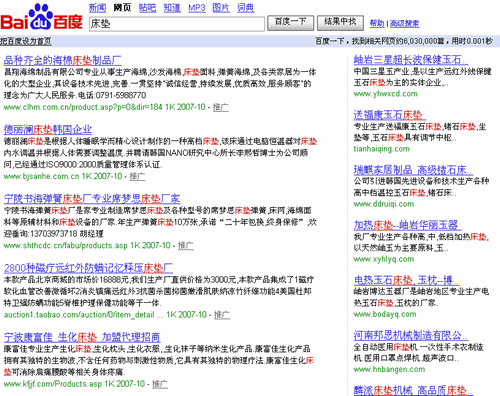The height and width of the screenshot is (396, 500).
Task: Click 推广 link after www.clhm.com.cn
Action: click(x=221, y=107)
